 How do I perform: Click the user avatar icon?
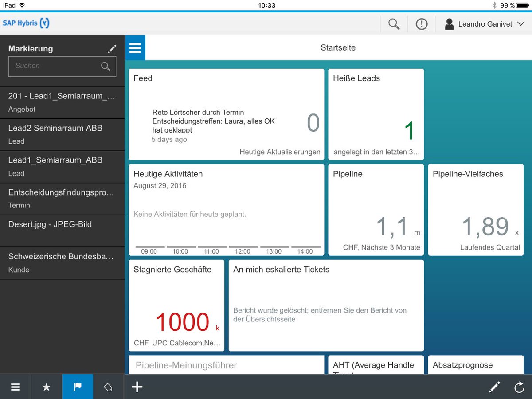click(x=449, y=24)
